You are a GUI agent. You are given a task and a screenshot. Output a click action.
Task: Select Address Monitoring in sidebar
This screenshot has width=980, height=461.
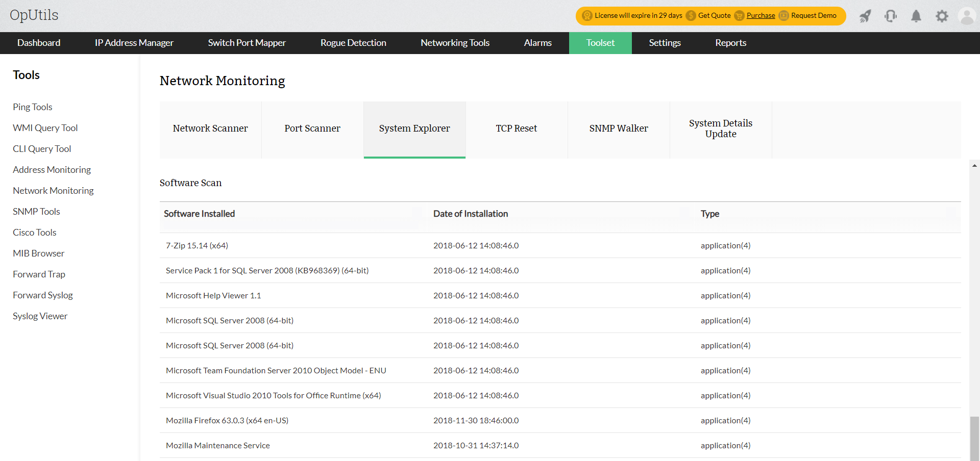(52, 170)
